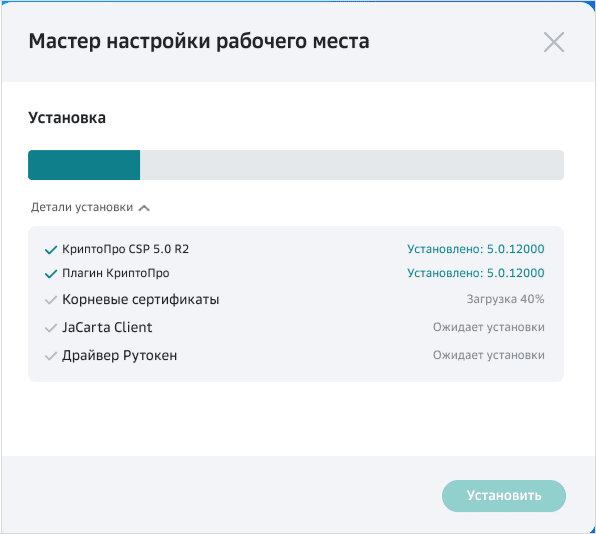The image size is (596, 534).
Task: Click Ожидает установки status for JaCarta Client
Action: [488, 327]
